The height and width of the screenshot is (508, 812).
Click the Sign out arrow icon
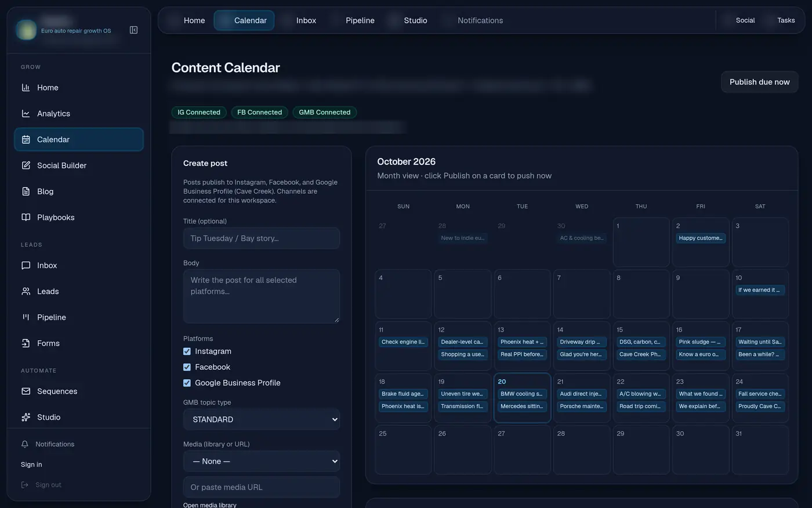(24, 485)
